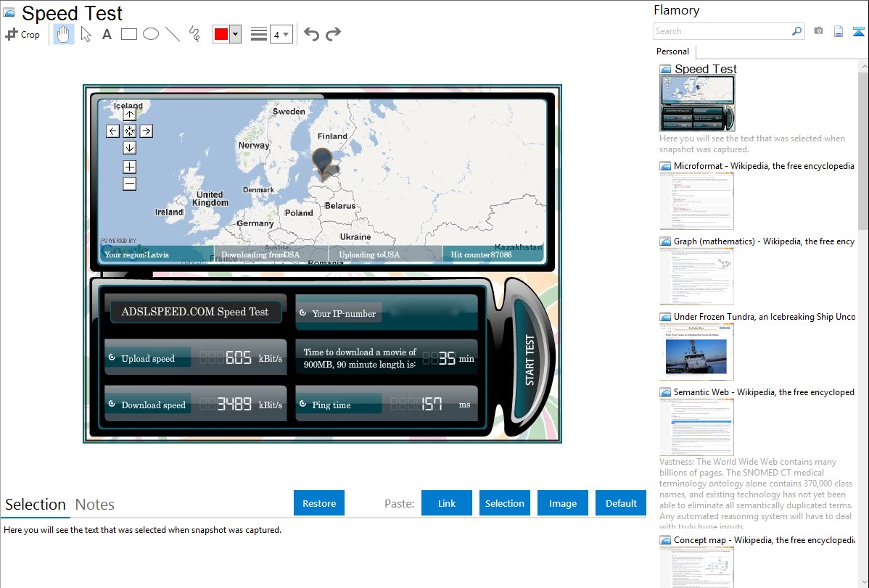
Task: Pick the rectangle drawing tool
Action: 128,34
